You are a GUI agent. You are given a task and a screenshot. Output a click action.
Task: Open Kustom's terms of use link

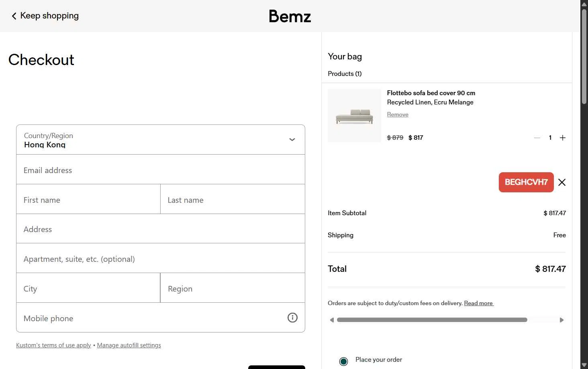(x=53, y=345)
